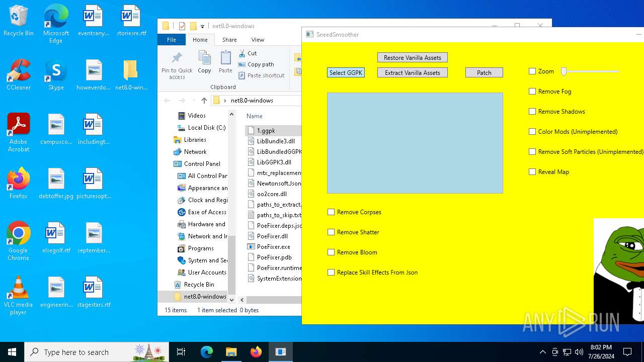The width and height of the screenshot is (644, 362).
Task: Enable the Zoom checkbox
Action: coord(532,71)
